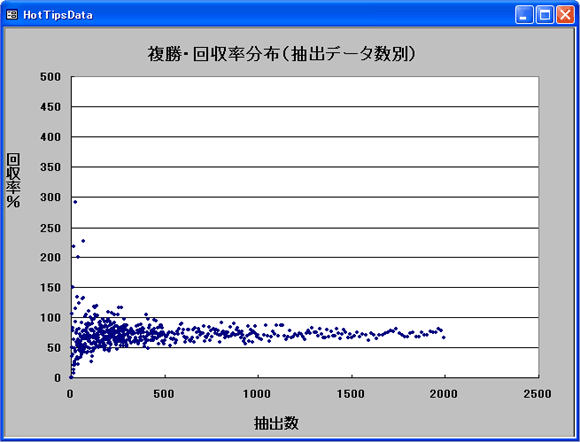Viewport: 580px width, 442px height.
Task: Click the HotTipsData title bar text
Action: 58,15
